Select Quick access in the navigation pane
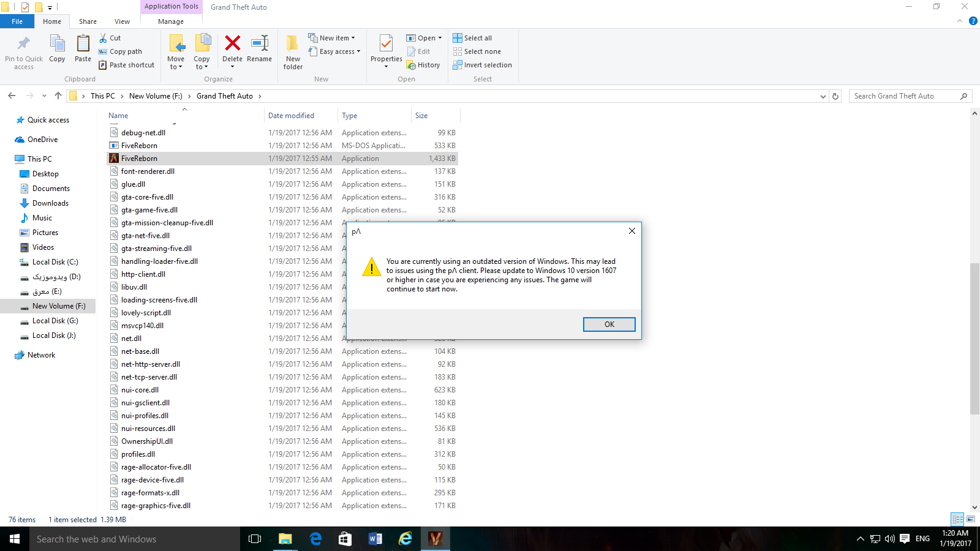This screenshot has width=980, height=551. pos(48,120)
